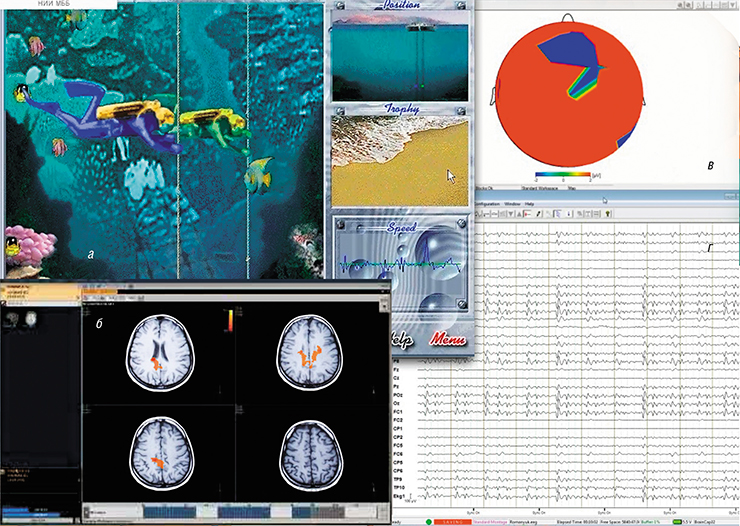Screen dimensions: 740x526
Task: Select the top-left MRI brain slice
Action: click(x=160, y=352)
